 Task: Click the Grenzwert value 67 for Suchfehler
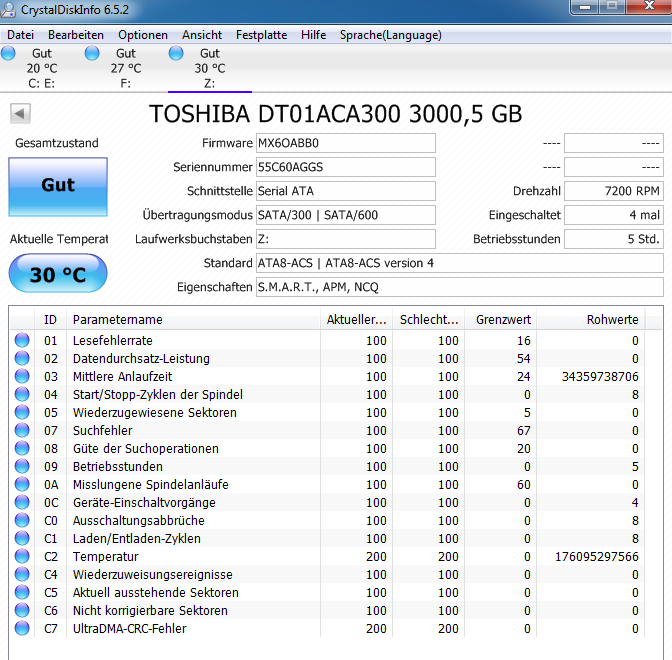tap(524, 431)
